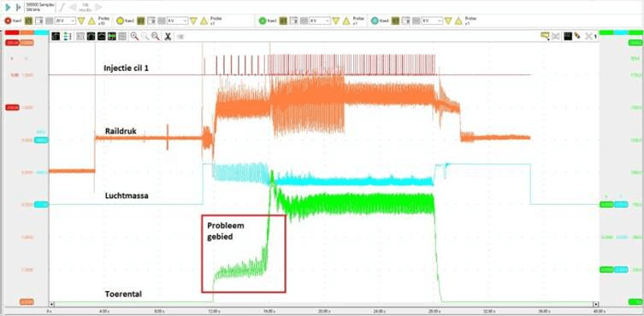
Task: Open channel 1 voltage range dropdown
Action: 65,20
